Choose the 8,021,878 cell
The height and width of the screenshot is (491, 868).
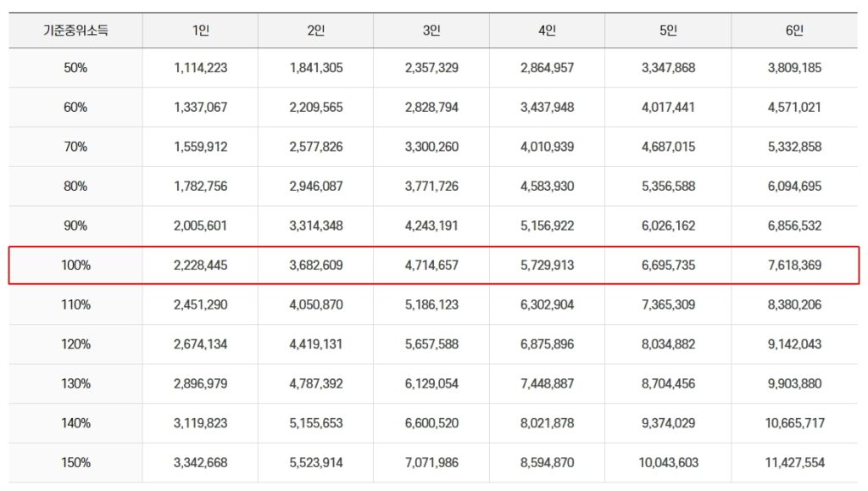pyautogui.click(x=547, y=423)
